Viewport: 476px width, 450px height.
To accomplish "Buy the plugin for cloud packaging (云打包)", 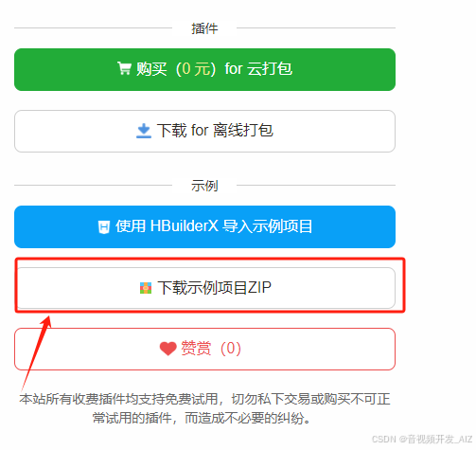I will [x=204, y=69].
